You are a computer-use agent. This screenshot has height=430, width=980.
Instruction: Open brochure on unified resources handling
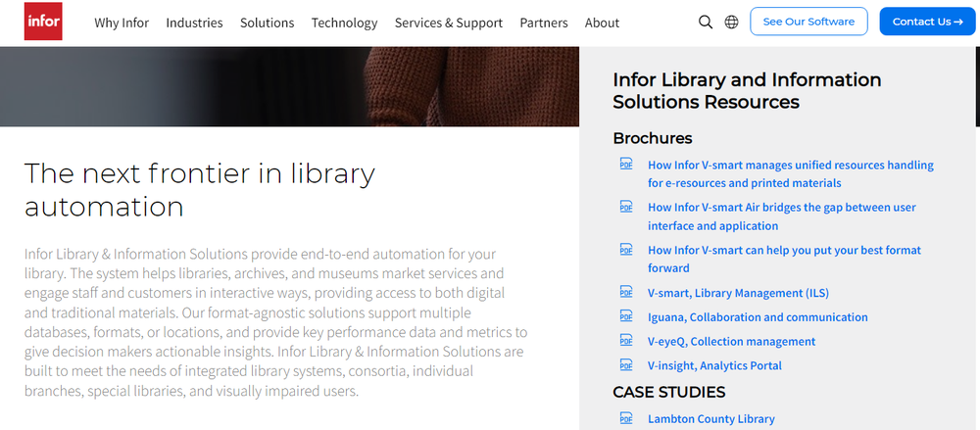(x=791, y=174)
